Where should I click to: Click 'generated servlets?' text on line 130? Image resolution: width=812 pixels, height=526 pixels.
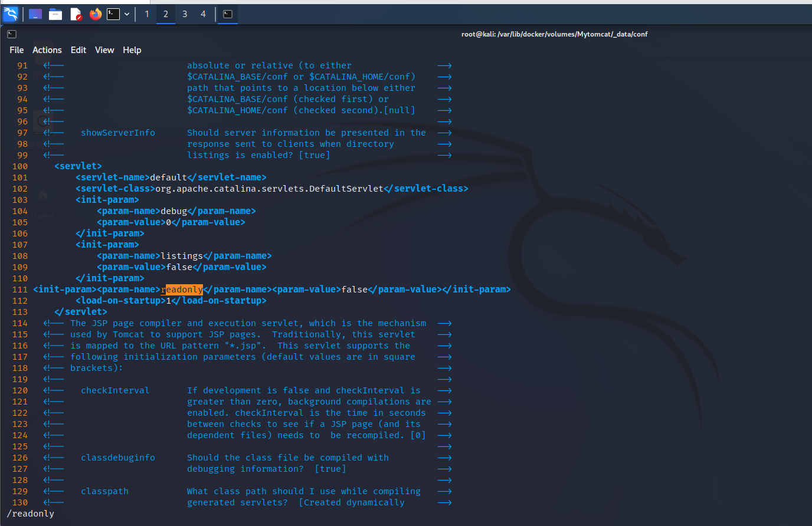(237, 502)
